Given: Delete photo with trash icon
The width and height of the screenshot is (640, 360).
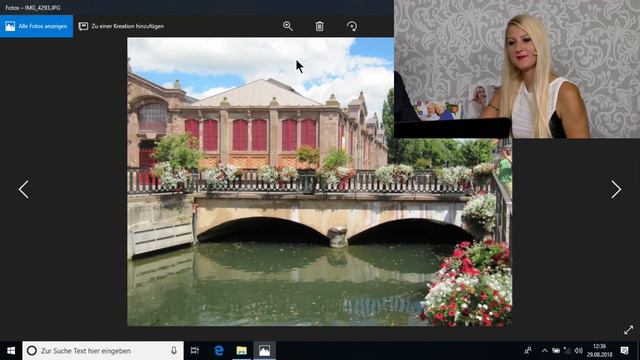Looking at the screenshot, I should [320, 26].
